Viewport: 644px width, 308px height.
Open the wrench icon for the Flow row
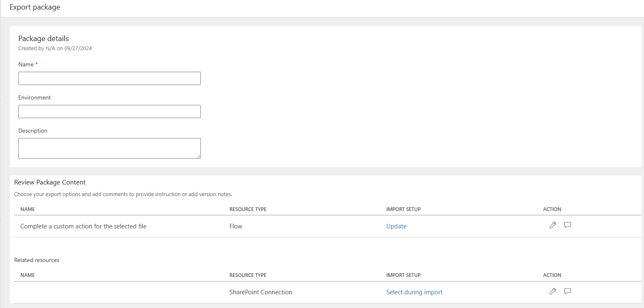point(552,226)
